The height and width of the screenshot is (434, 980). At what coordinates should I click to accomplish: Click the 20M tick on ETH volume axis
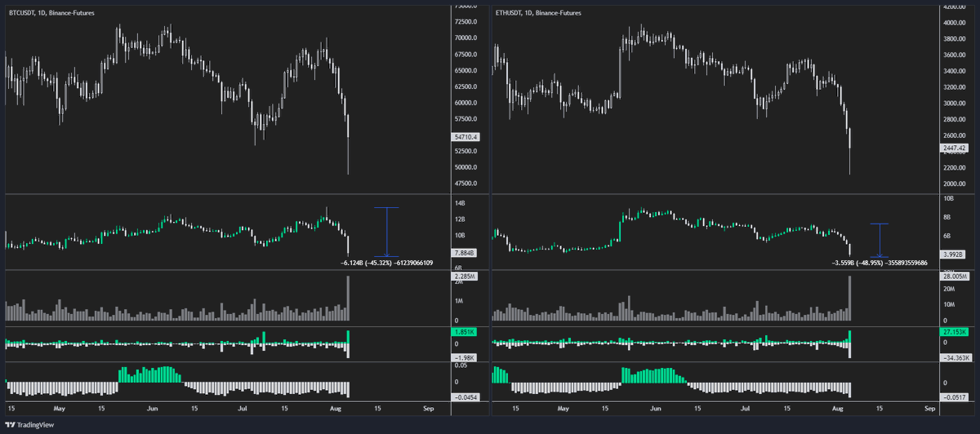[x=948, y=288]
